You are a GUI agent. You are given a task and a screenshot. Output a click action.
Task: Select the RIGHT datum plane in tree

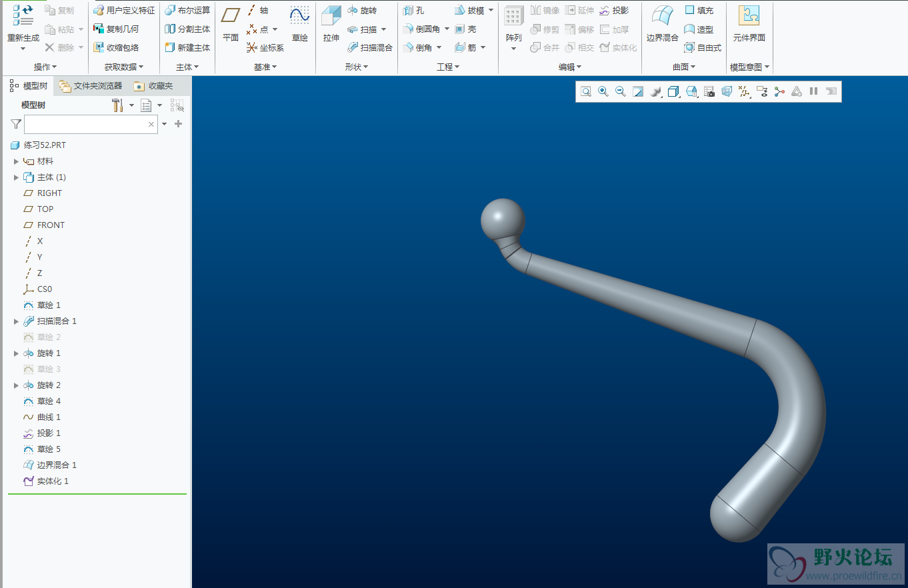(43, 193)
